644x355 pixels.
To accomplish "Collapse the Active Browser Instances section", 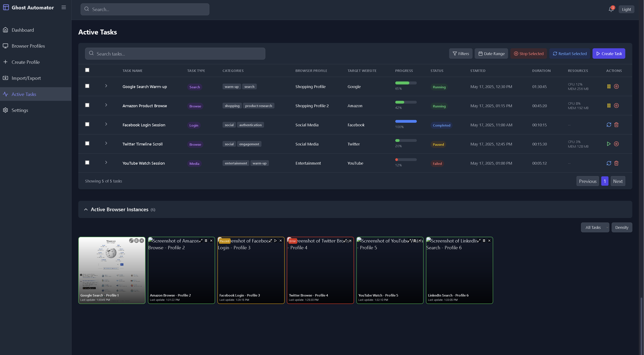I will pos(86,210).
